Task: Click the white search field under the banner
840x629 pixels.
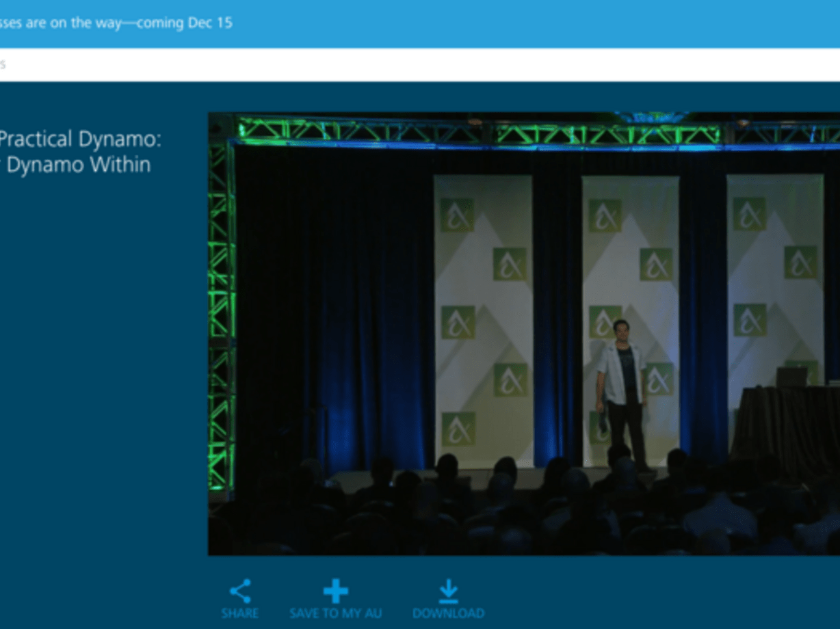Action: pyautogui.click(x=420, y=65)
